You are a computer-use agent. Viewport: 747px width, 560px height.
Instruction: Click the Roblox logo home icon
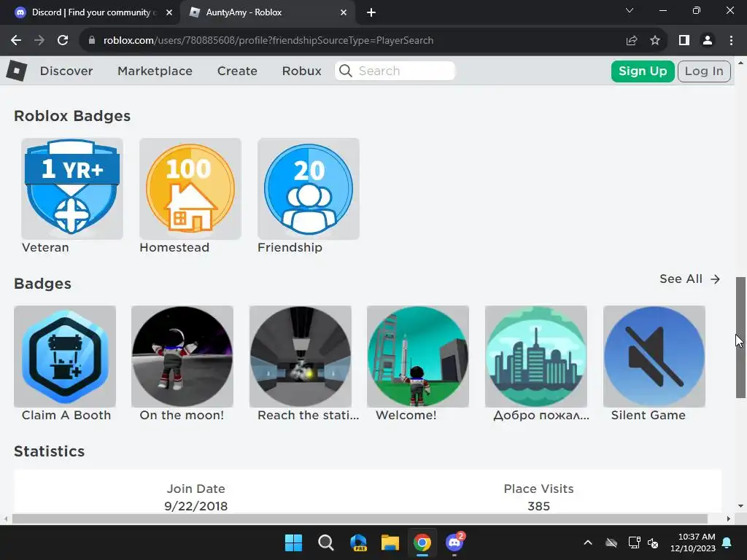[x=17, y=71]
